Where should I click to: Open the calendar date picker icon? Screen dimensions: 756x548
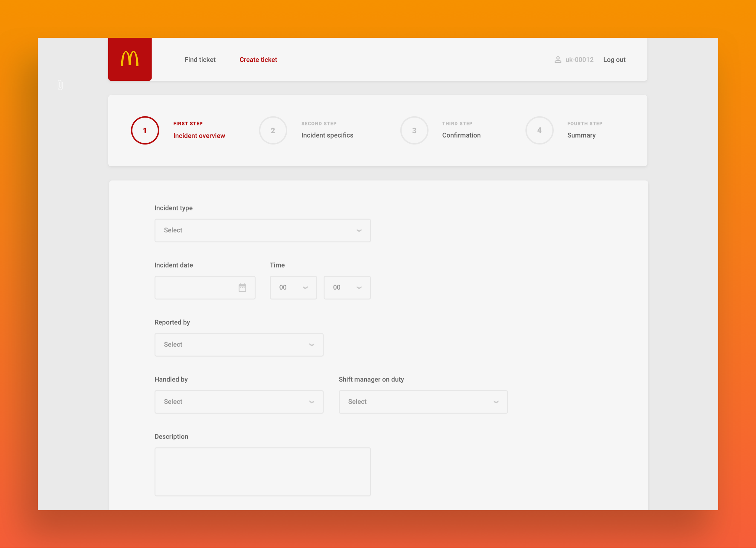click(x=242, y=287)
